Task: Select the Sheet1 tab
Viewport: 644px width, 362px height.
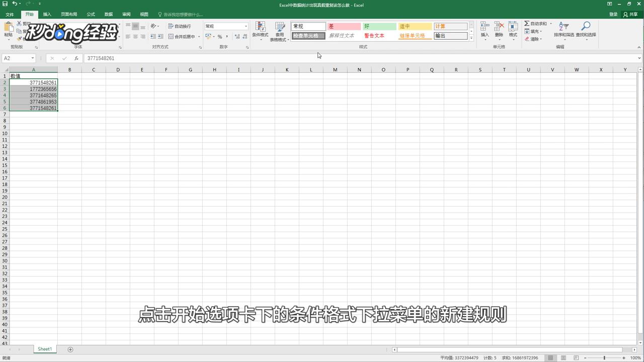Action: tap(45, 349)
